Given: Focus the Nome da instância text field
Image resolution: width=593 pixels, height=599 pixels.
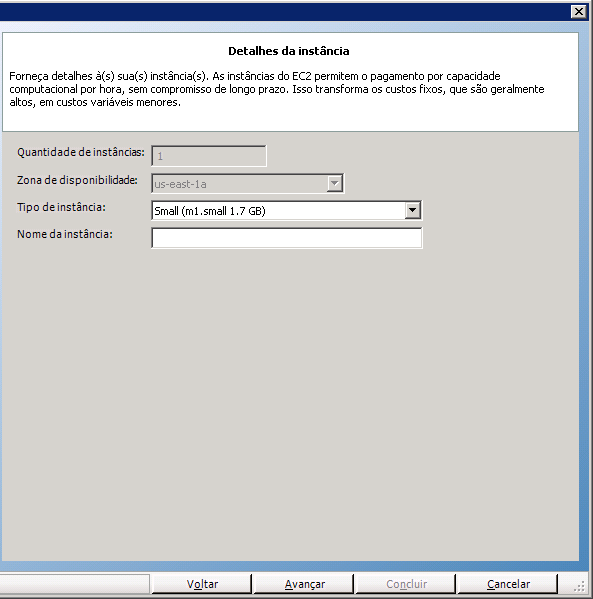Looking at the screenshot, I should click(x=287, y=238).
